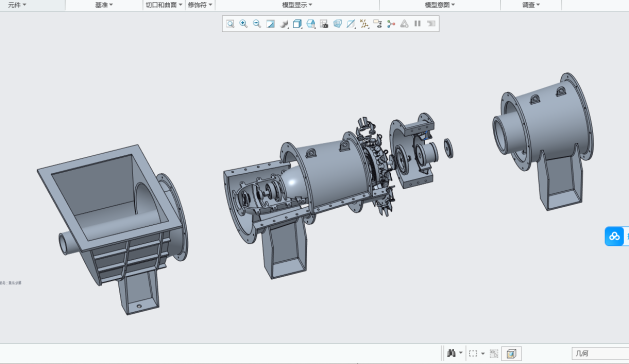The image size is (629, 364).
Task: Click the simulation display triangle icon
Action: 404,24
